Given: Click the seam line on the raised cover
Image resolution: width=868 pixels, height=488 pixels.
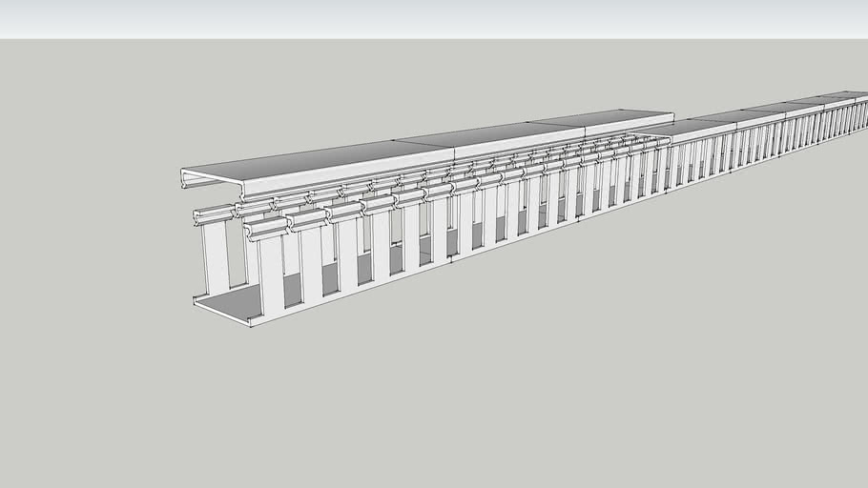Looking at the screenshot, I should click(x=455, y=149).
